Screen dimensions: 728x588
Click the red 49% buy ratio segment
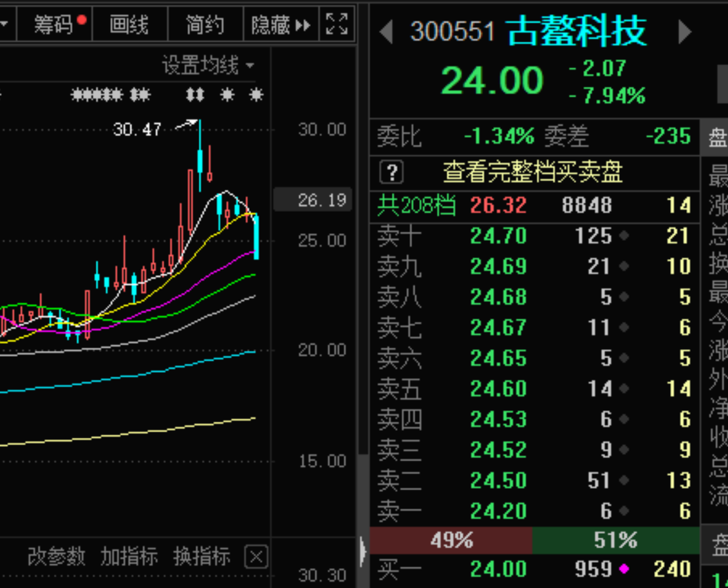click(451, 540)
